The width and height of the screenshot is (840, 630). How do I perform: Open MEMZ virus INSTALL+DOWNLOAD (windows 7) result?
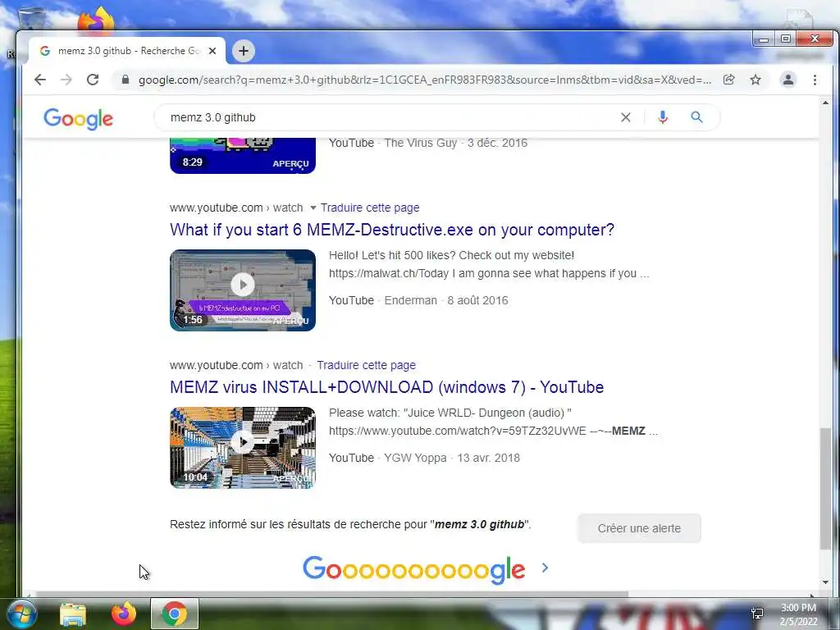coord(387,387)
